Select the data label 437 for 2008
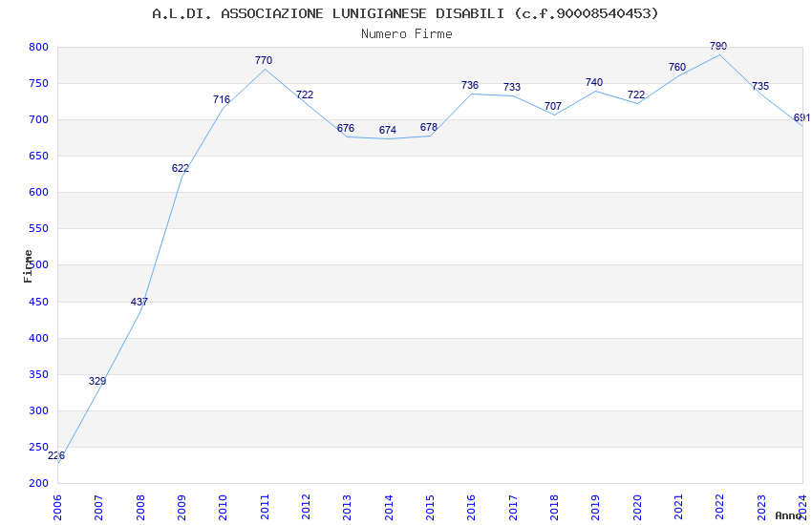The image size is (812, 525). 139,302
